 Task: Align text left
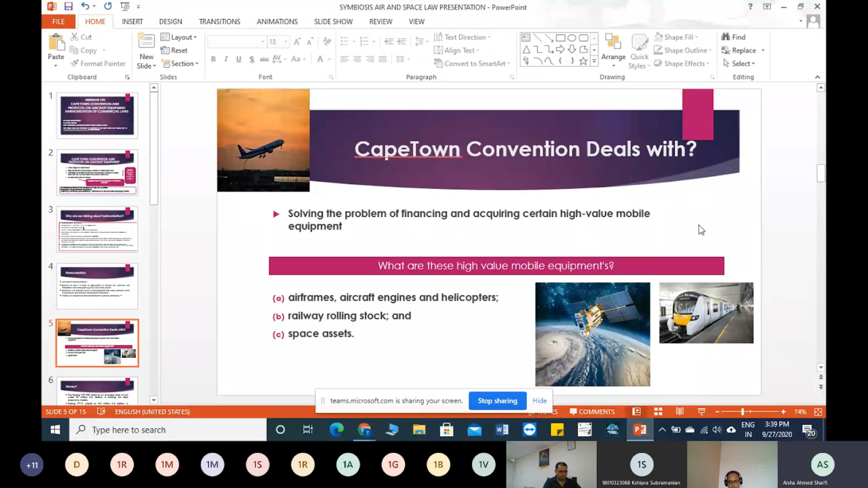click(344, 59)
